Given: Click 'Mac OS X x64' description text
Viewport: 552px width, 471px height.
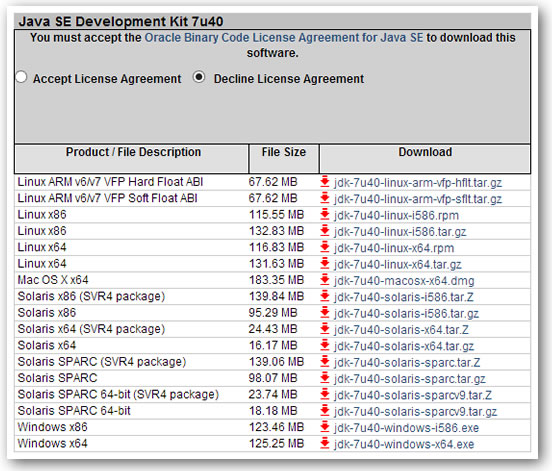Looking at the screenshot, I should pyautogui.click(x=53, y=280).
